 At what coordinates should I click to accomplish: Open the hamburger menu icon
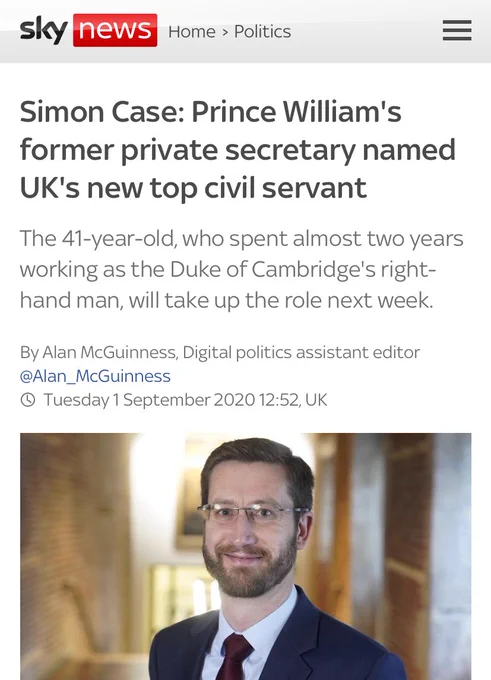click(x=457, y=30)
